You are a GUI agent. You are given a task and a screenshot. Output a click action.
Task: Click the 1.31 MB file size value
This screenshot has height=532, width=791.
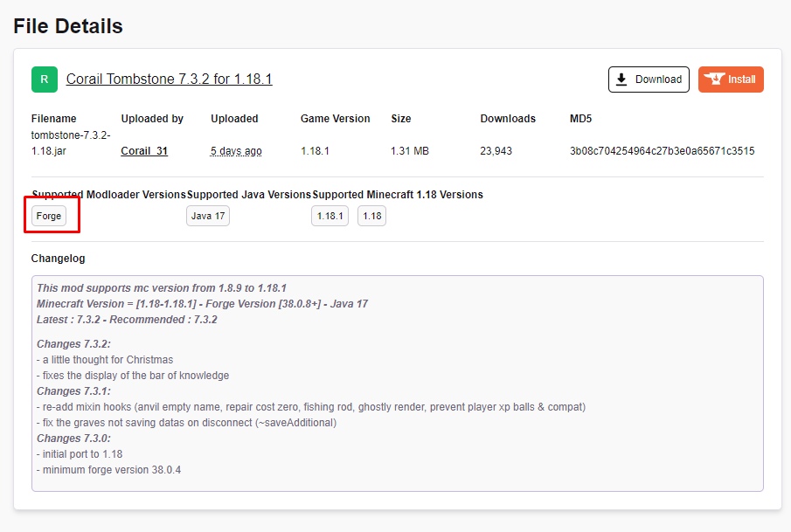410,151
